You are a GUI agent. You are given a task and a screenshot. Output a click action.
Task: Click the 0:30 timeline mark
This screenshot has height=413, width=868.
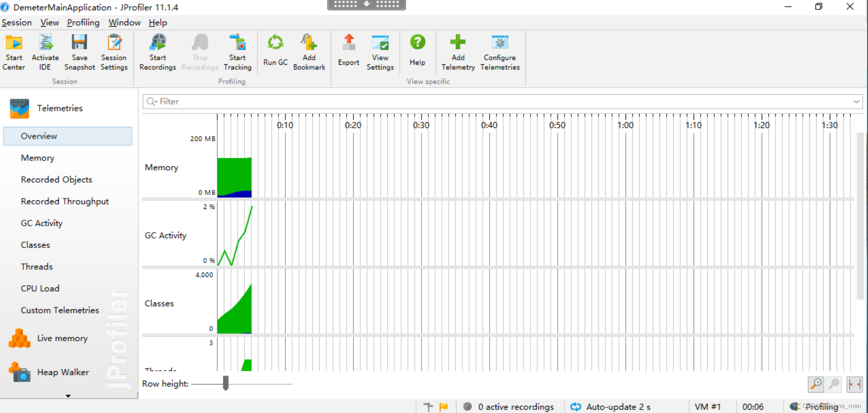pyautogui.click(x=421, y=125)
